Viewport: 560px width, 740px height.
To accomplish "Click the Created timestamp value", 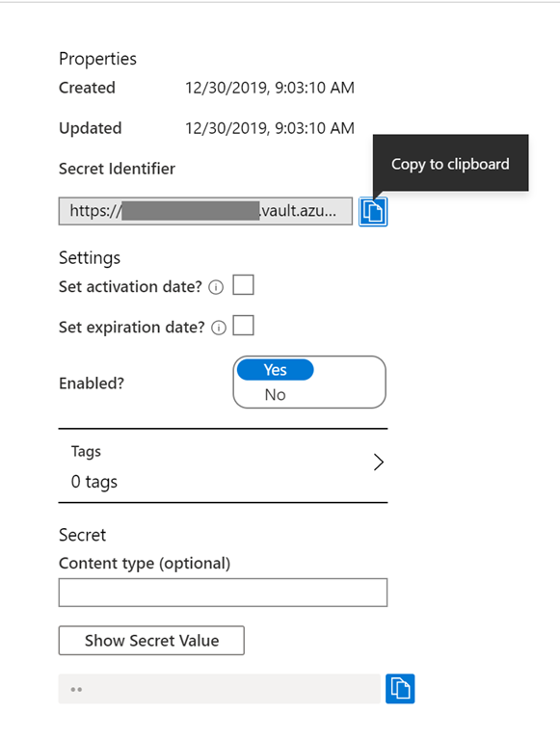I will pyautogui.click(x=270, y=88).
